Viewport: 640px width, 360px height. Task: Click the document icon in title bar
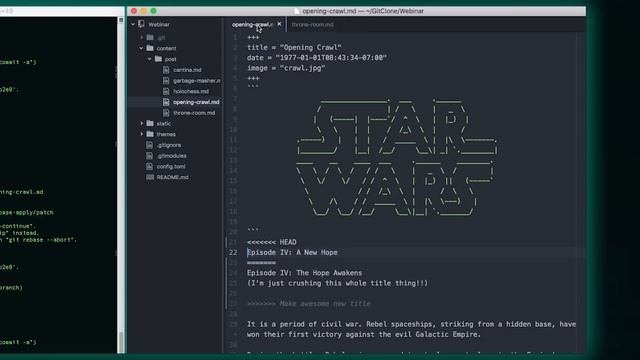tap(297, 11)
